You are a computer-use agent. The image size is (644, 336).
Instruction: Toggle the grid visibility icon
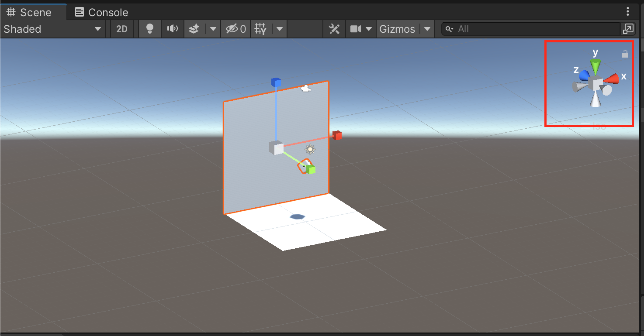pos(261,29)
